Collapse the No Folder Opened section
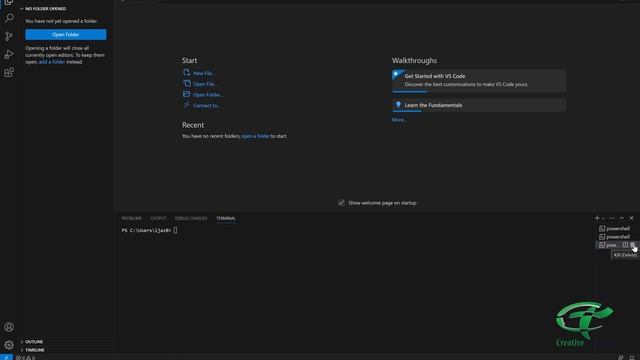 point(22,9)
